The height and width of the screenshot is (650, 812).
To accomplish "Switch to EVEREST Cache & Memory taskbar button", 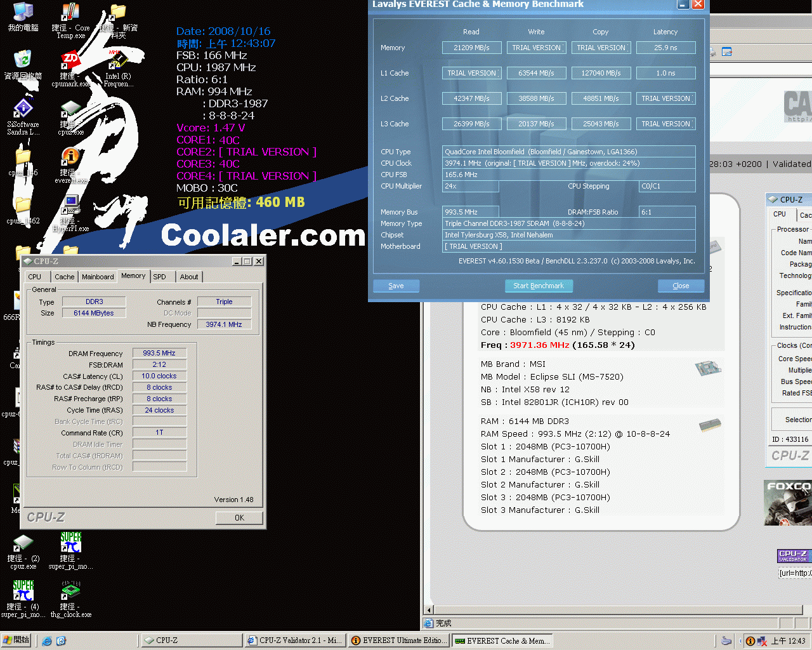I will (502, 640).
